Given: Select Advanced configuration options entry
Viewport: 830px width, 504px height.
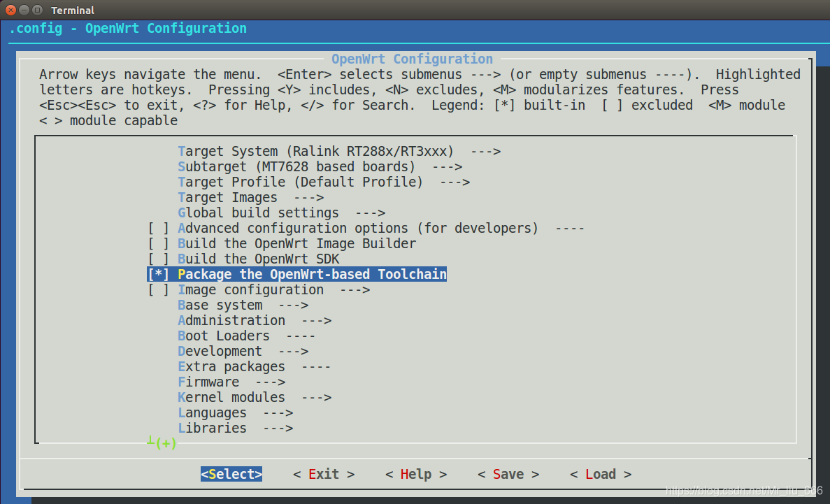Looking at the screenshot, I should 381,228.
